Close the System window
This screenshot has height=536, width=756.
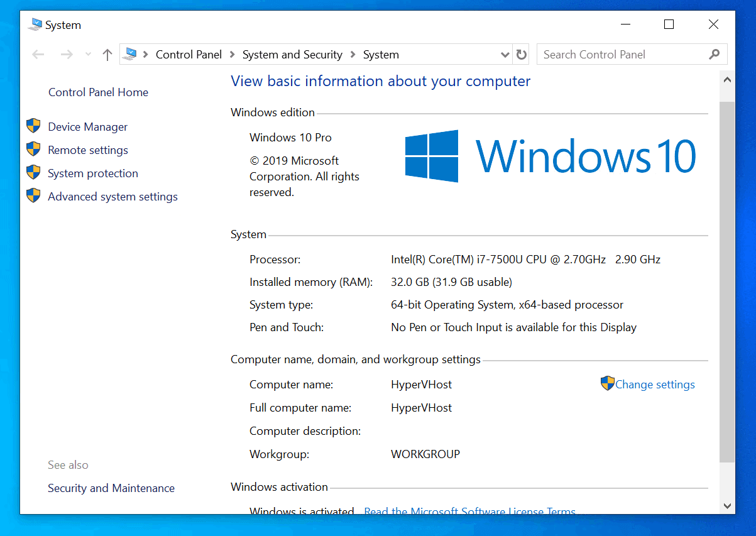click(x=713, y=25)
